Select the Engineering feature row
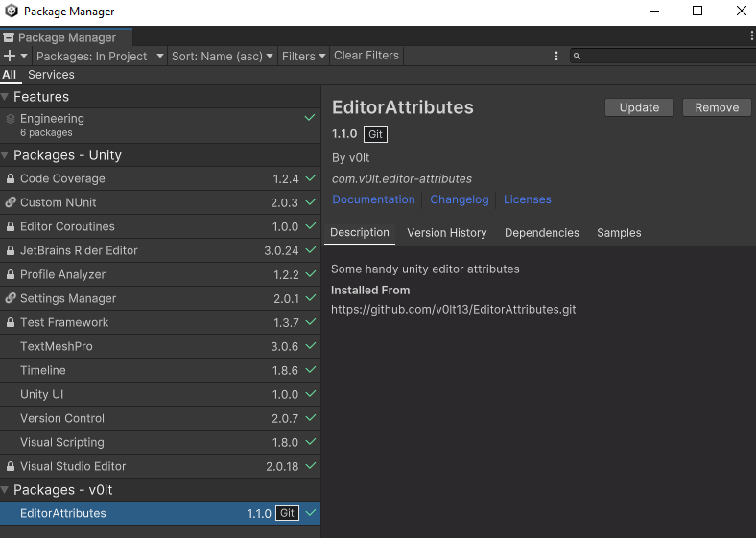This screenshot has height=538, width=756. (160, 126)
